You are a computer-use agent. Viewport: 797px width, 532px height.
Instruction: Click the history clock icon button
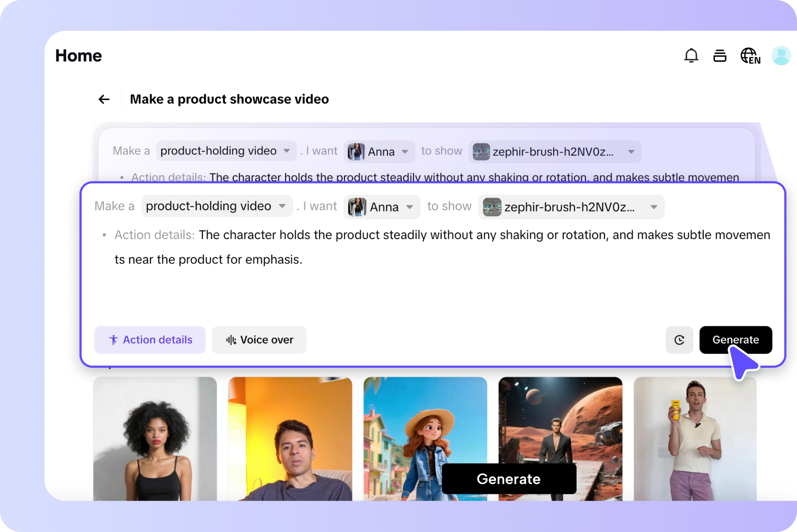click(679, 340)
